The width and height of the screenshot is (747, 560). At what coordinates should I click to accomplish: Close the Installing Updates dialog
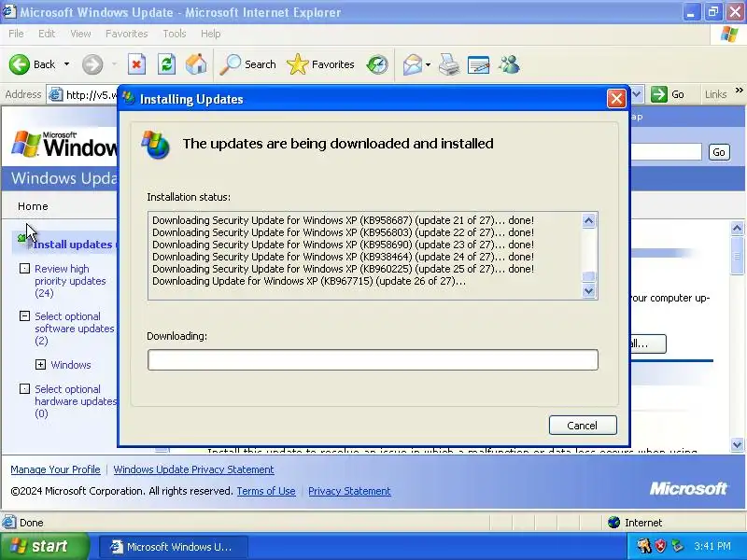pos(616,99)
